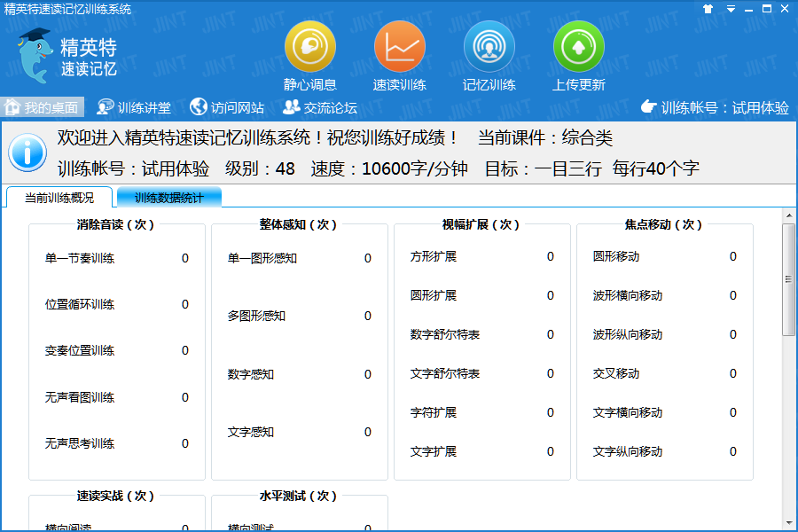Go to 我的桌面 in the navigation bar
This screenshot has width=798, height=532.
[43, 107]
